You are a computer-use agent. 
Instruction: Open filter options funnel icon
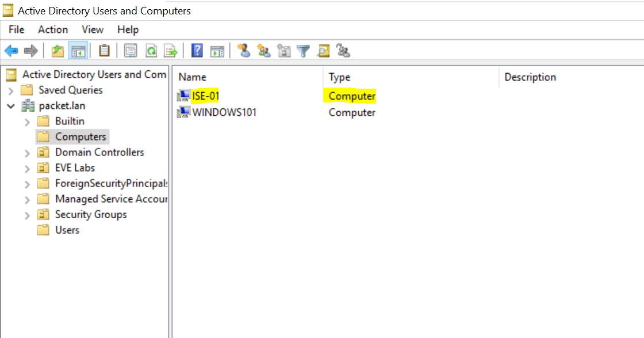pos(303,51)
